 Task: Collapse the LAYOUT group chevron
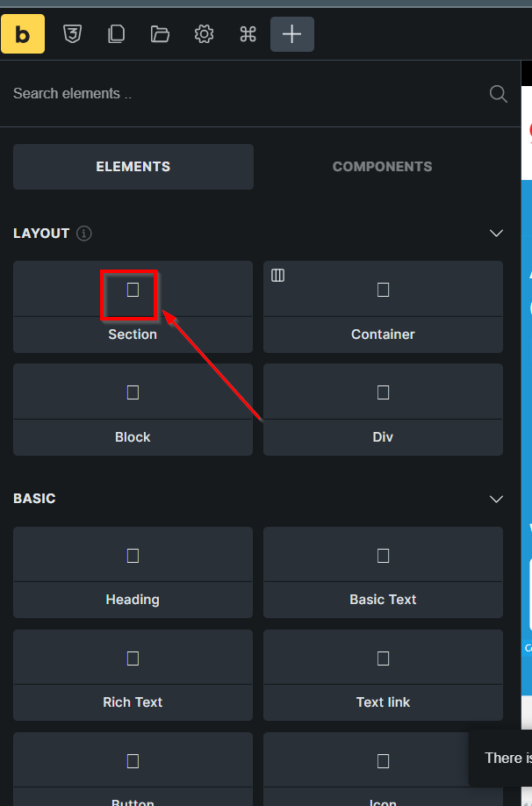click(496, 234)
